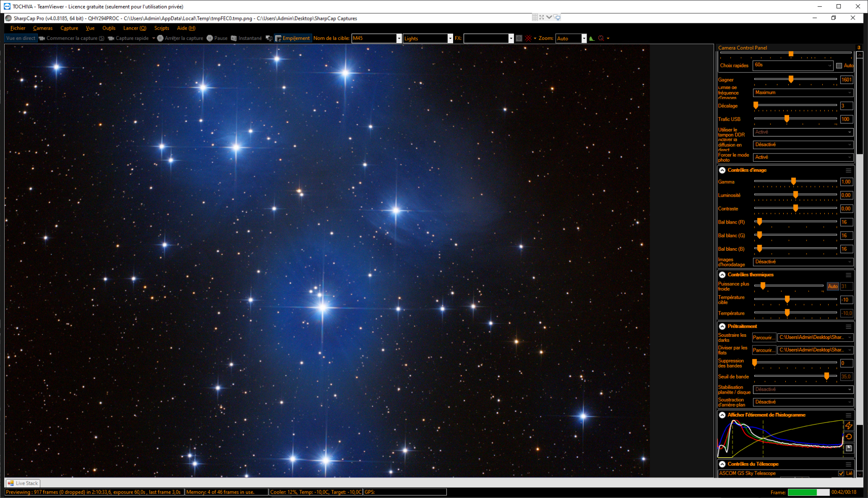The height and width of the screenshot is (498, 868).
Task: Click the TeamViewer logo in the title bar
Action: coord(7,6)
